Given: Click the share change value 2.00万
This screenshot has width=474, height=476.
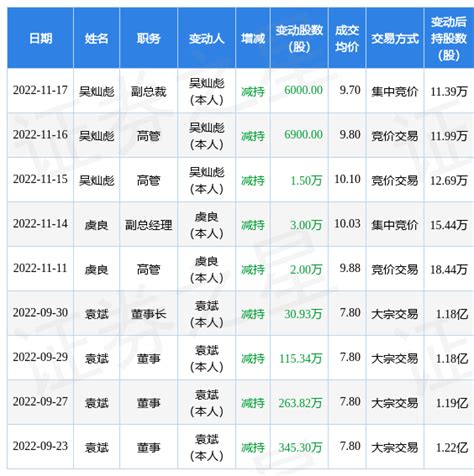Looking at the screenshot, I should pos(306,269).
